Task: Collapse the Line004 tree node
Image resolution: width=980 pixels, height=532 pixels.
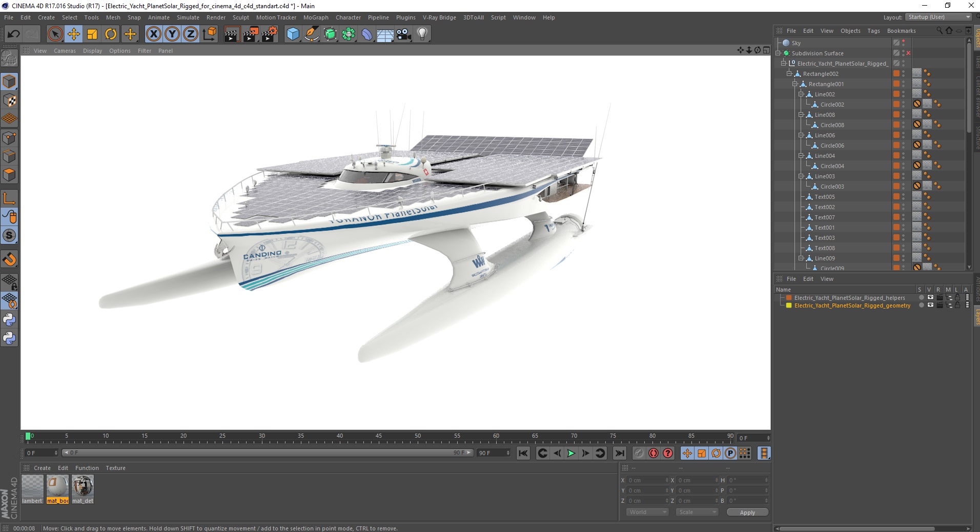Action: (x=801, y=155)
